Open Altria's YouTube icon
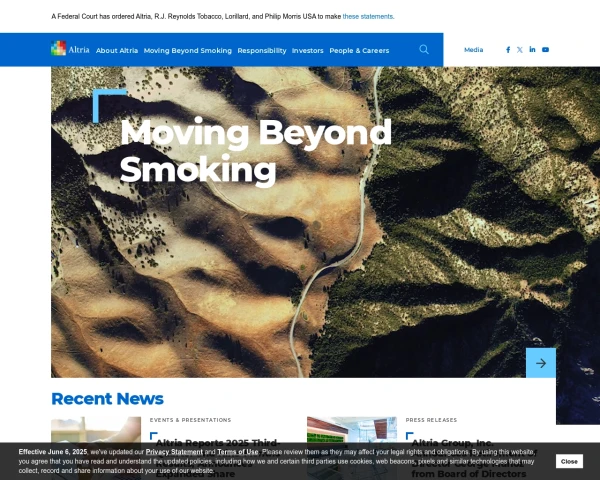 (545, 49)
